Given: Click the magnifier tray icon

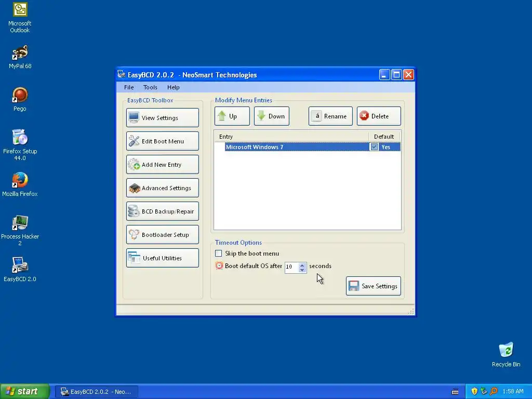Looking at the screenshot, I should click(494, 391).
